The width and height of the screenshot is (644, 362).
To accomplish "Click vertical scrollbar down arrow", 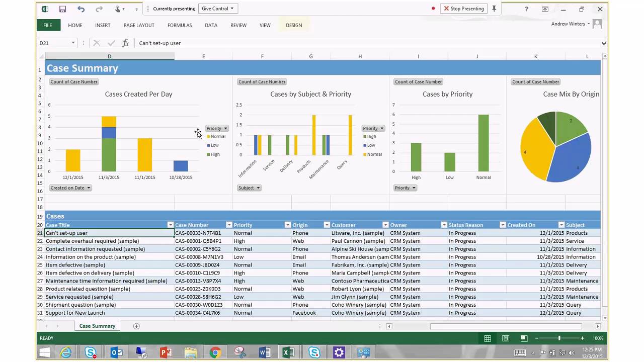I will [604, 318].
